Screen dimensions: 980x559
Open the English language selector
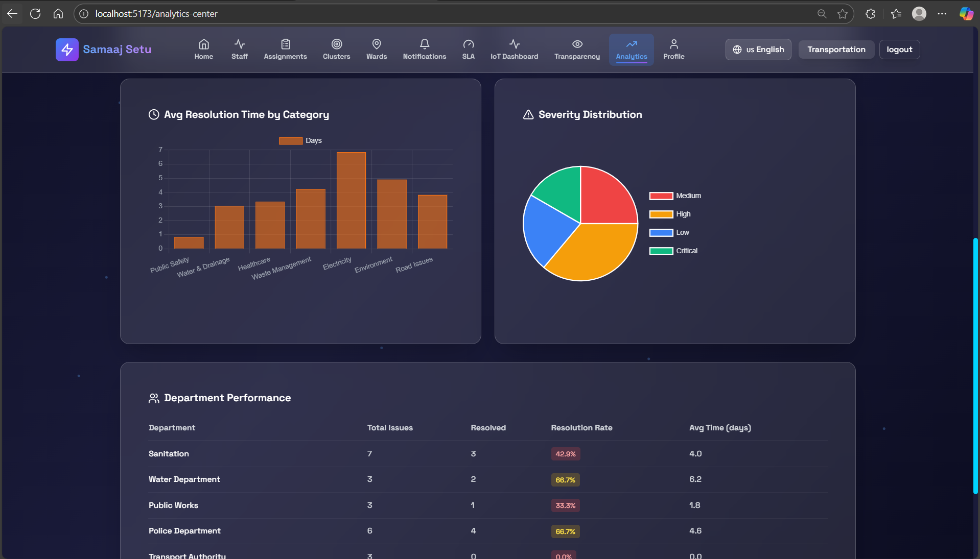point(758,50)
